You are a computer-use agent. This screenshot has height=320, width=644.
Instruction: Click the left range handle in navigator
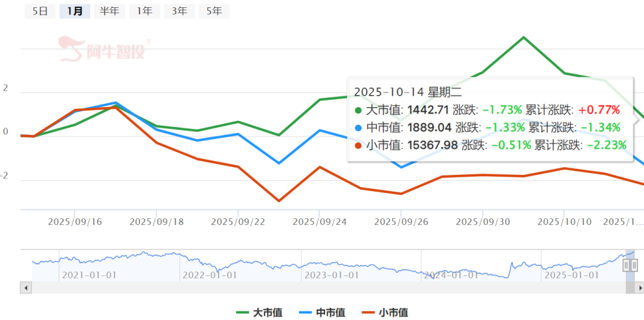[x=626, y=265]
